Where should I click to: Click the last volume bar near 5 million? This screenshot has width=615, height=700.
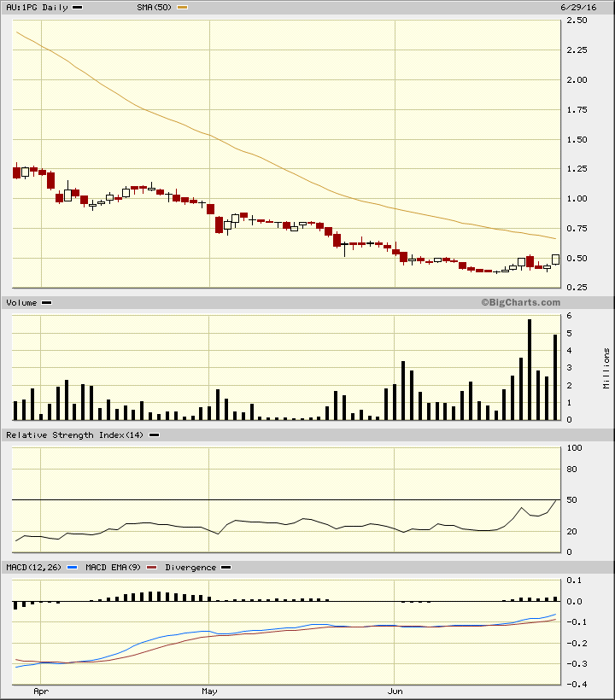pos(555,377)
